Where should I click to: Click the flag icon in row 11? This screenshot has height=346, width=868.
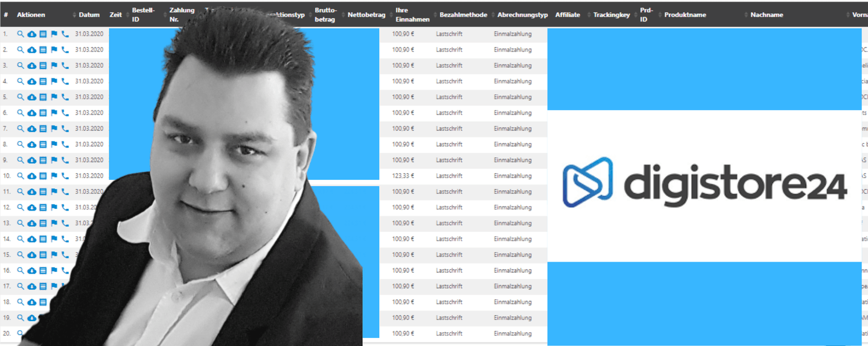[x=54, y=192]
